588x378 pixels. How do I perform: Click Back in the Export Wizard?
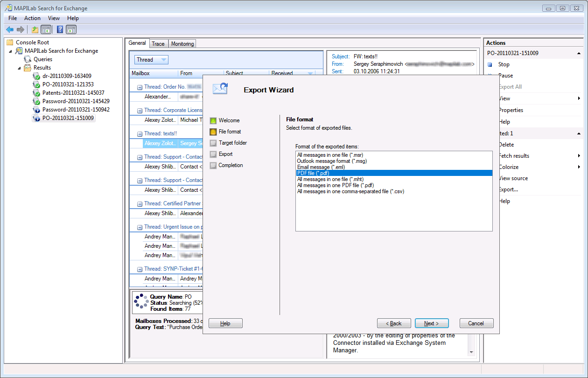(x=394, y=323)
